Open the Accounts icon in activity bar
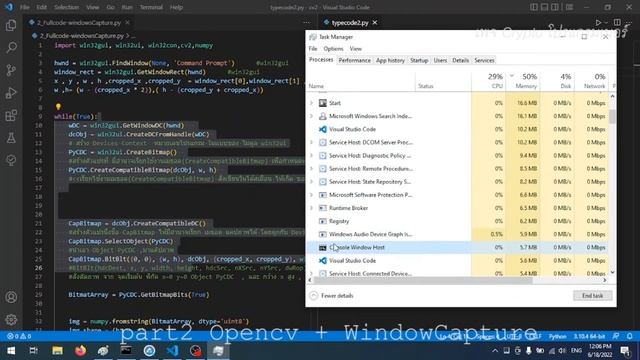 point(11,297)
